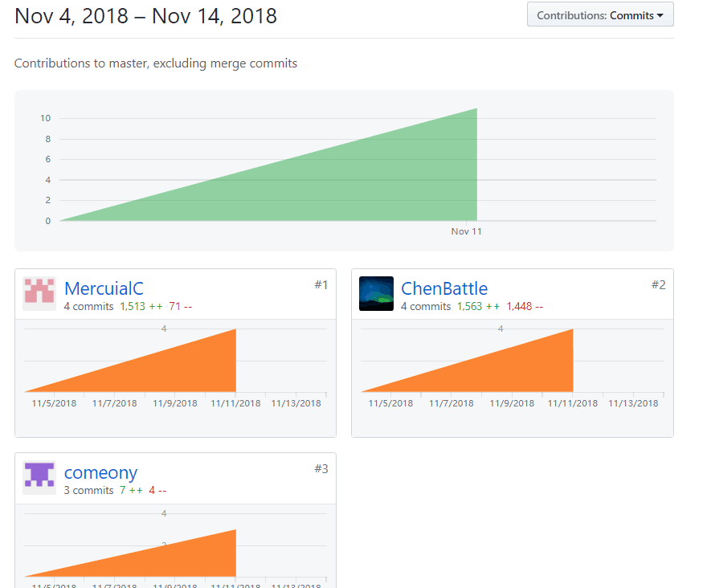The image size is (711, 588).
Task: Click 11/7/2018 label in ChenBattle's graph
Action: (452, 403)
